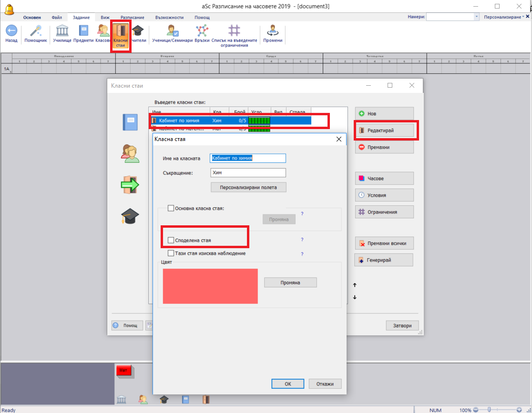Viewport: 532px width, 413px height.
Task: Switch to the Разписание ribbon tab
Action: (x=132, y=17)
